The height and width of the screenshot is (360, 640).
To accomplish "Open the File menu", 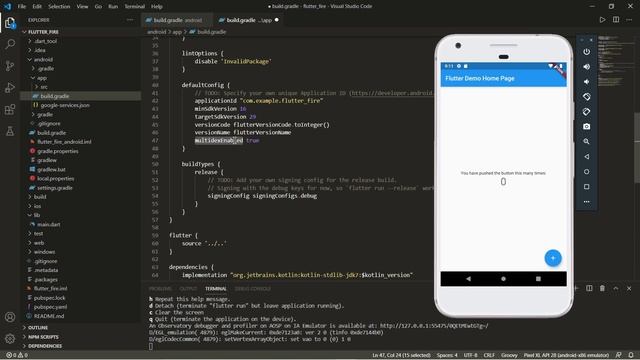I will (x=22, y=7).
